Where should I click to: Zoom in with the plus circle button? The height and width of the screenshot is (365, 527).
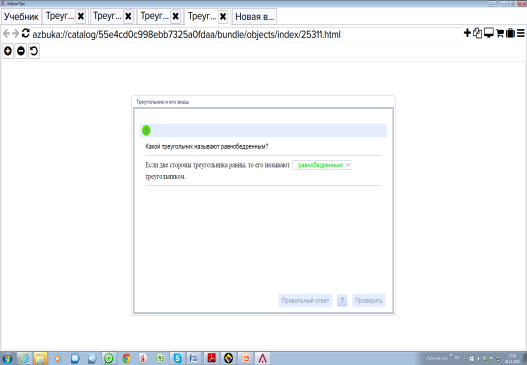tap(8, 51)
